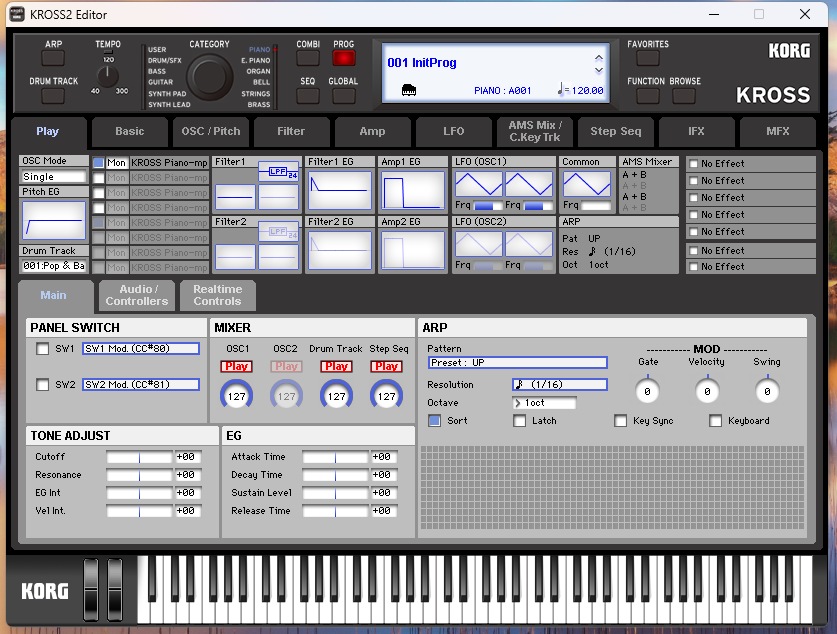The width and height of the screenshot is (837, 634).
Task: Enable the Latch checkbox
Action: point(520,421)
